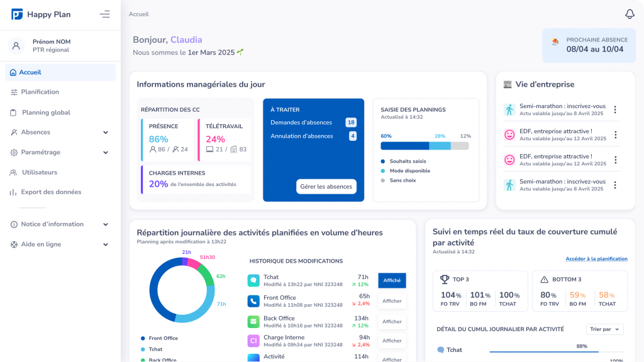The width and height of the screenshot is (644, 362).
Task: Click the Happy Plan logo icon
Action: 17,14
